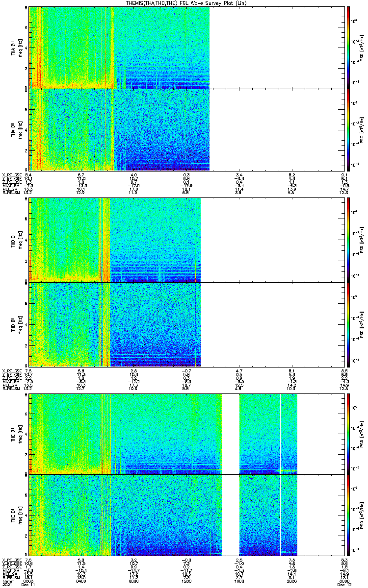Viewport: 368px width, 588px height.
Task: Click the PSD color bar of THA B-parallel
Action: click(x=348, y=129)
